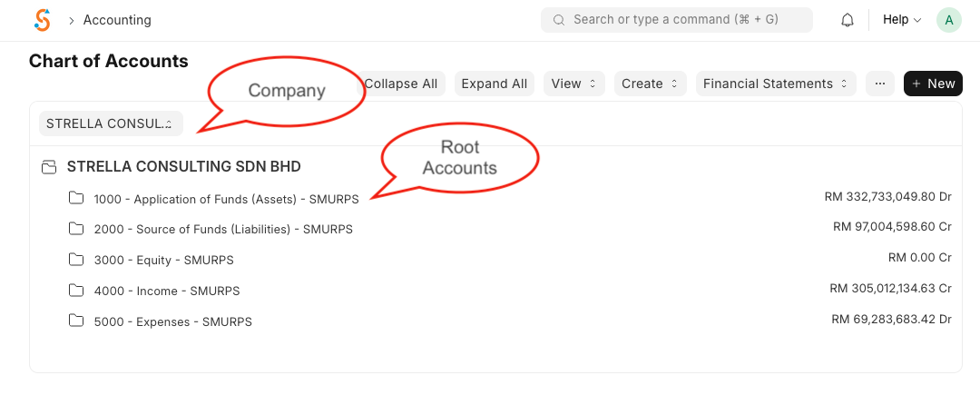The width and height of the screenshot is (980, 395).
Task: Open the View dropdown
Action: click(573, 84)
